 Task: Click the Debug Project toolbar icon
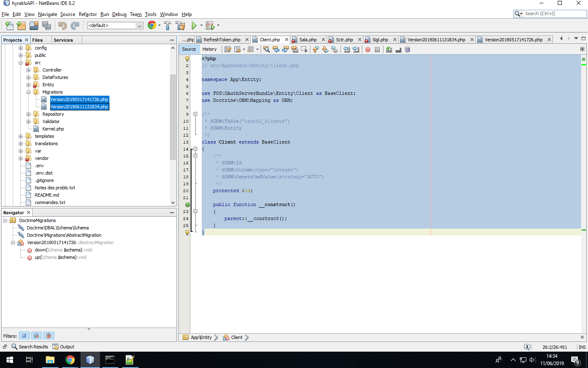click(x=210, y=26)
